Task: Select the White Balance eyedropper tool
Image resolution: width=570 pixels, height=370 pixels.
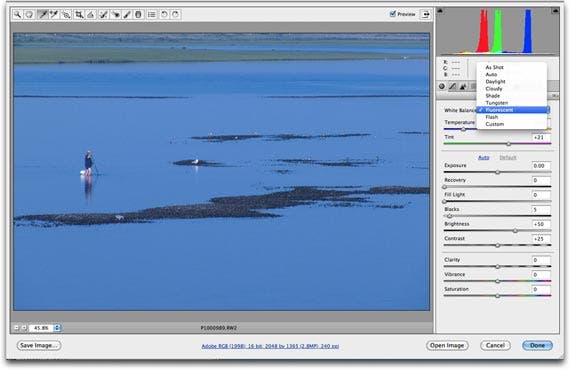Action: coord(43,15)
